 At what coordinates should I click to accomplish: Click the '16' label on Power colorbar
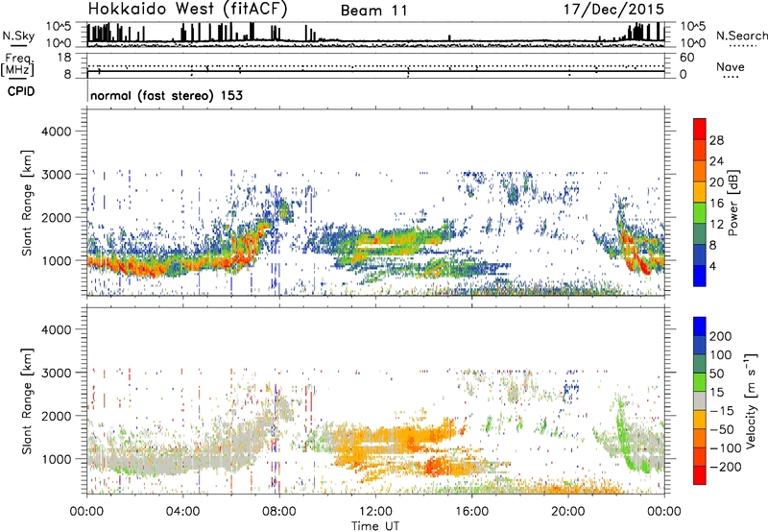(x=716, y=204)
